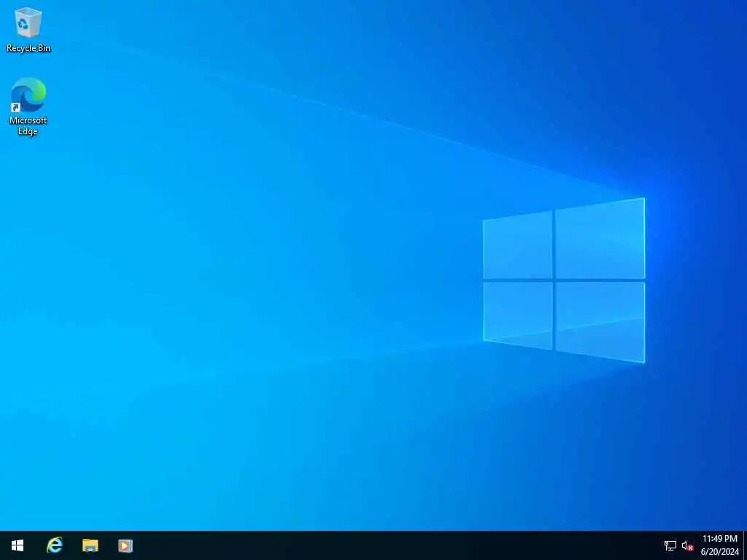Click the Show desktop strip at taskbar end
This screenshot has width=747, height=560.
[x=745, y=545]
